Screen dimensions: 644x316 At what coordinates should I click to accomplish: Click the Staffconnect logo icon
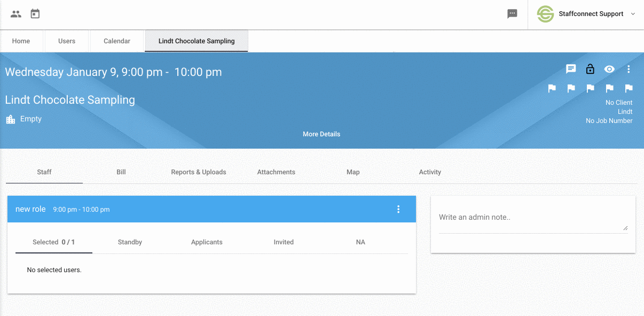click(x=545, y=14)
